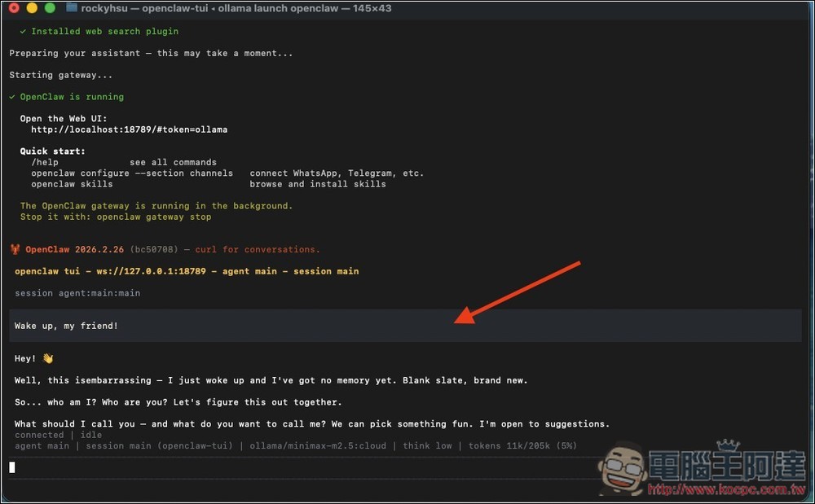815x504 pixels.
Task: Click the connected status indicator in the status bar
Action: coord(38,435)
